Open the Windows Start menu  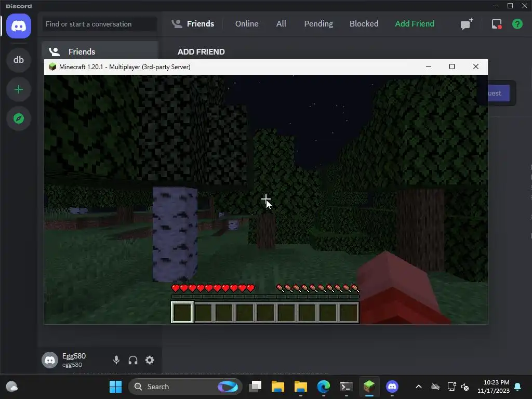coord(115,387)
